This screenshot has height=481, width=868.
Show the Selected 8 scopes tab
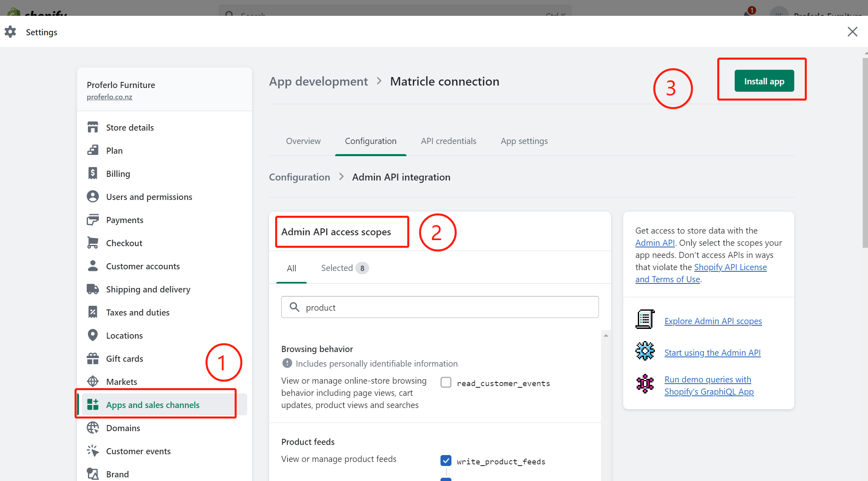coord(344,268)
